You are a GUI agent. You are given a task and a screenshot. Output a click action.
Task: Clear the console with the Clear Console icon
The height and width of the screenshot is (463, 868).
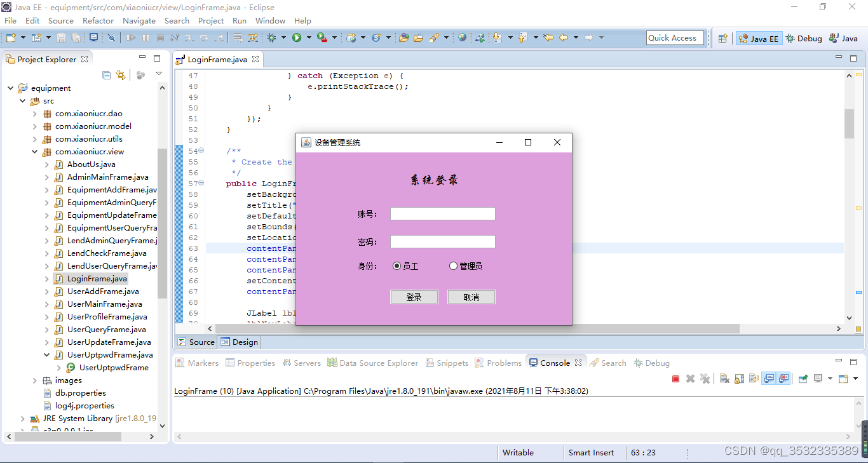click(724, 378)
